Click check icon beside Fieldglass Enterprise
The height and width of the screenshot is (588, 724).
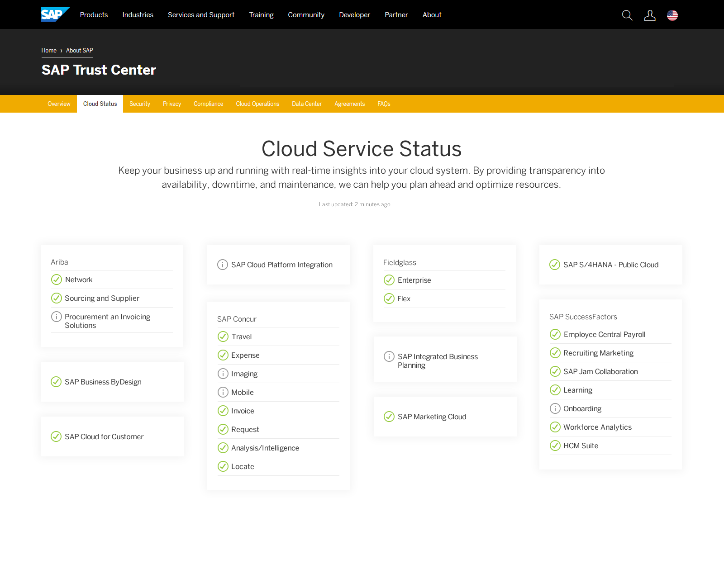click(x=389, y=280)
